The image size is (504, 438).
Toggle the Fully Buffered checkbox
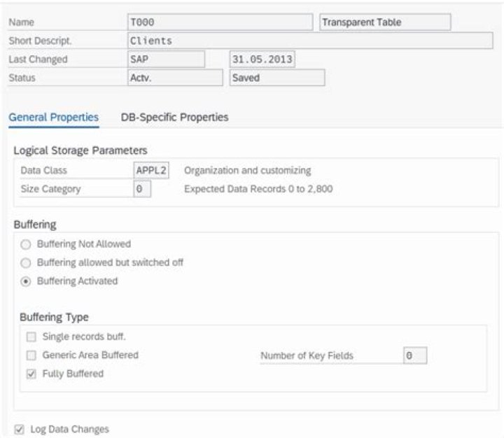pos(31,374)
